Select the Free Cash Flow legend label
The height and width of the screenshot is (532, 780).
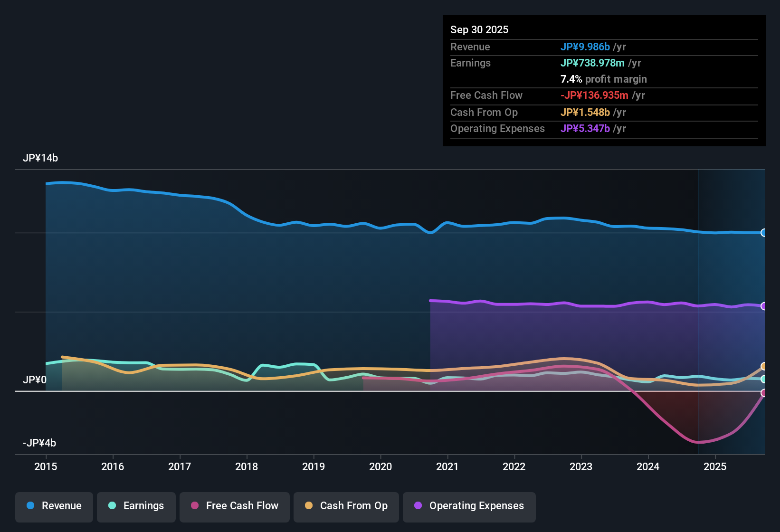coord(242,506)
